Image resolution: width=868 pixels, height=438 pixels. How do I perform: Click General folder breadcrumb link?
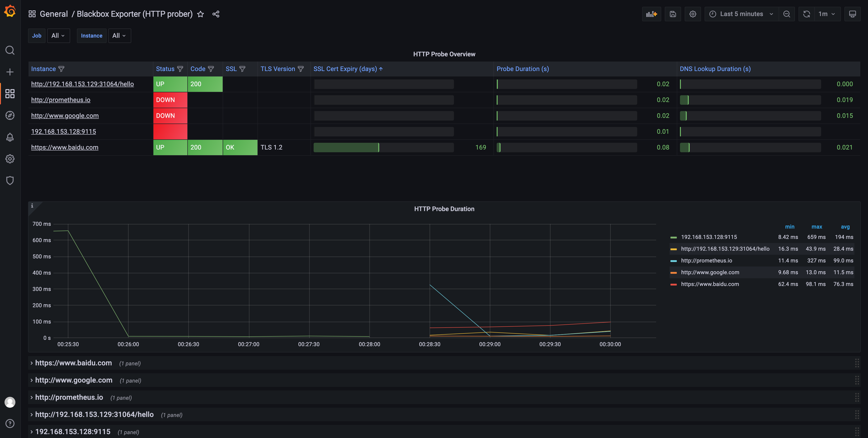[54, 14]
